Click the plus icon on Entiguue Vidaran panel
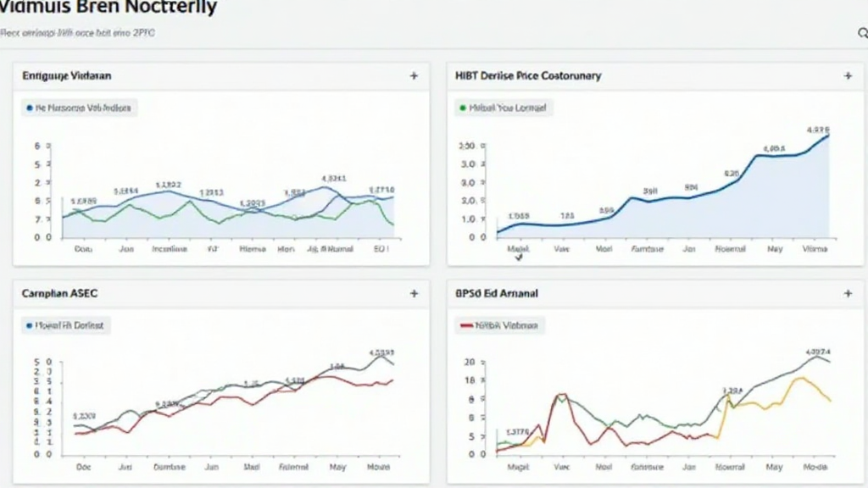 click(x=414, y=76)
